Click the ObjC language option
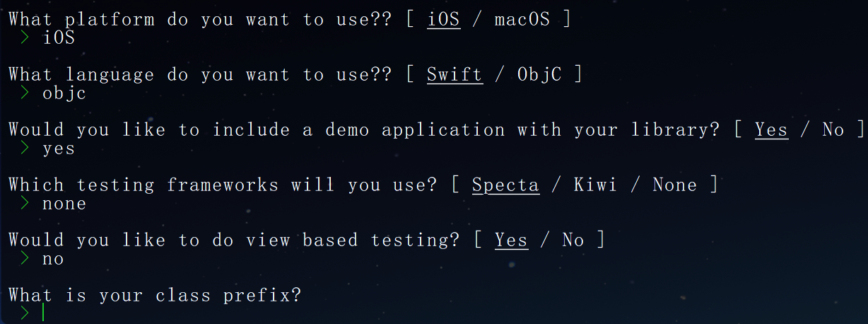 tap(539, 74)
